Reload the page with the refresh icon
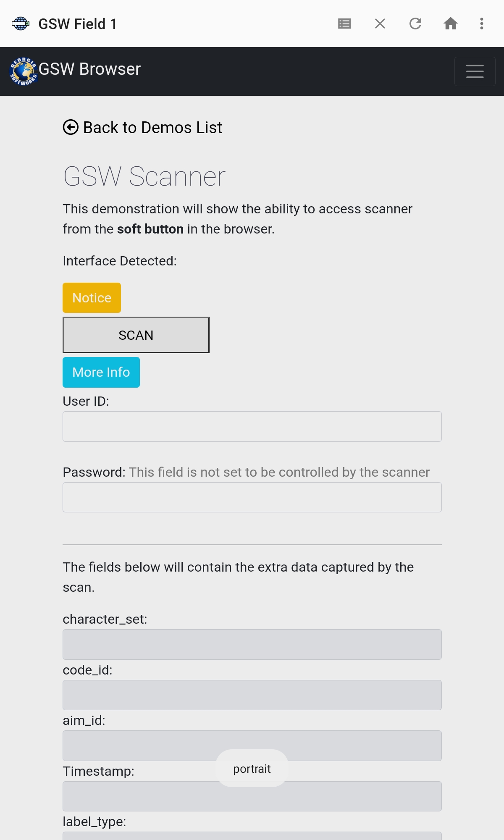The image size is (504, 840). tap(415, 24)
